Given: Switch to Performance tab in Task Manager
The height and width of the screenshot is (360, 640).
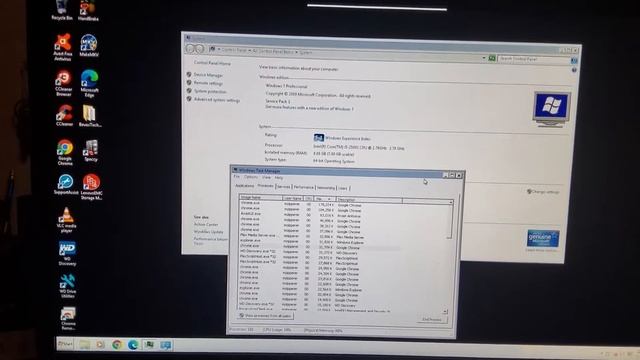Looking at the screenshot, I should (x=304, y=187).
